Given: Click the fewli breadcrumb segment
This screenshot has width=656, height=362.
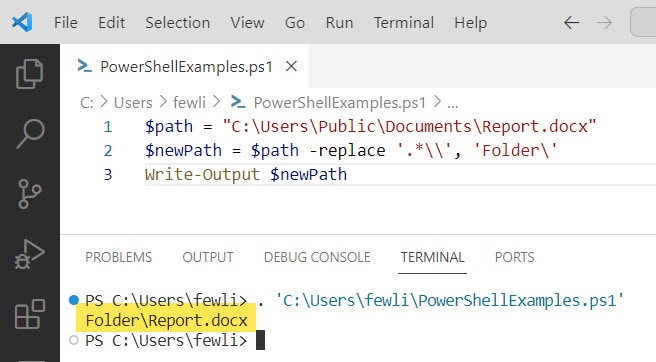Looking at the screenshot, I should click(x=189, y=103).
